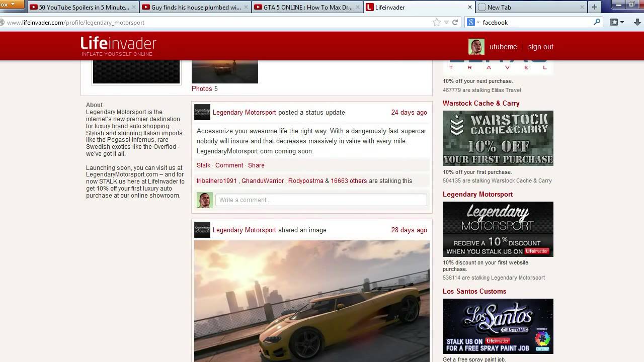This screenshot has height=362, width=644.
Task: Click the commenter avatar beside comment box
Action: pyautogui.click(x=205, y=200)
